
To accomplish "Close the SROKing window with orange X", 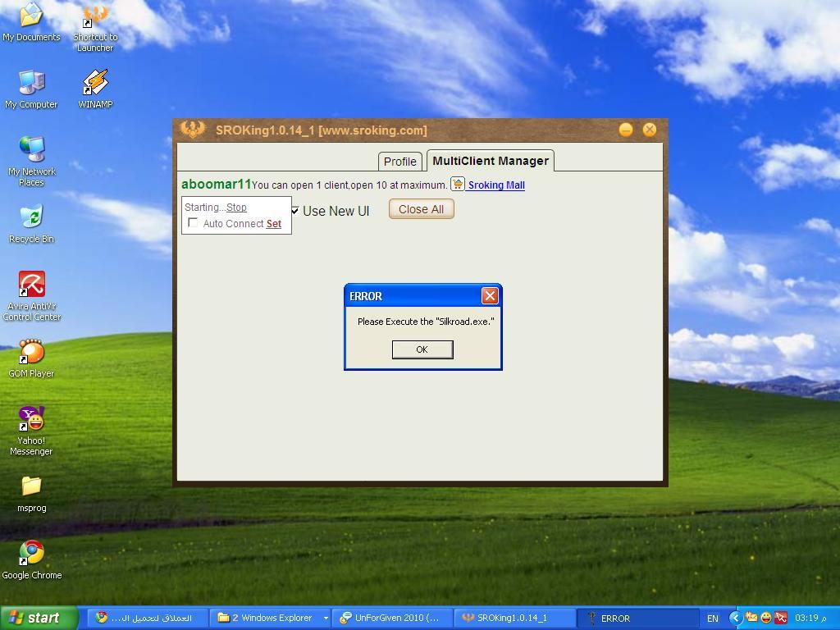I will coord(650,130).
